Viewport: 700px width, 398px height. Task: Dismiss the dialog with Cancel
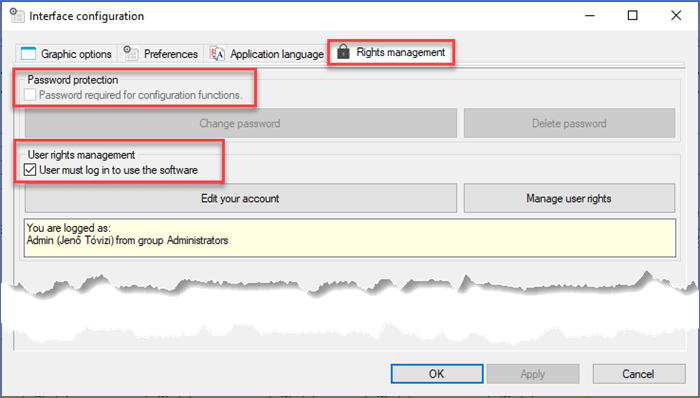pos(639,374)
